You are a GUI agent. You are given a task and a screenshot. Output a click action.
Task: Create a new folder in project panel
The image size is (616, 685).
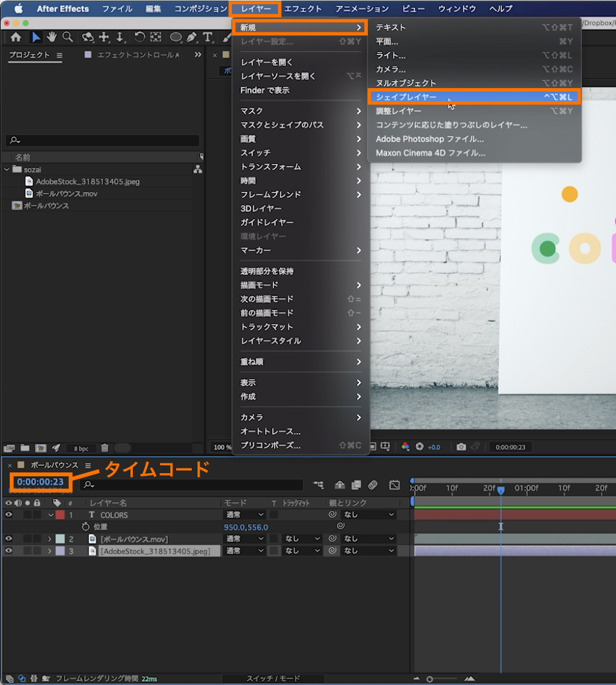coord(25,448)
